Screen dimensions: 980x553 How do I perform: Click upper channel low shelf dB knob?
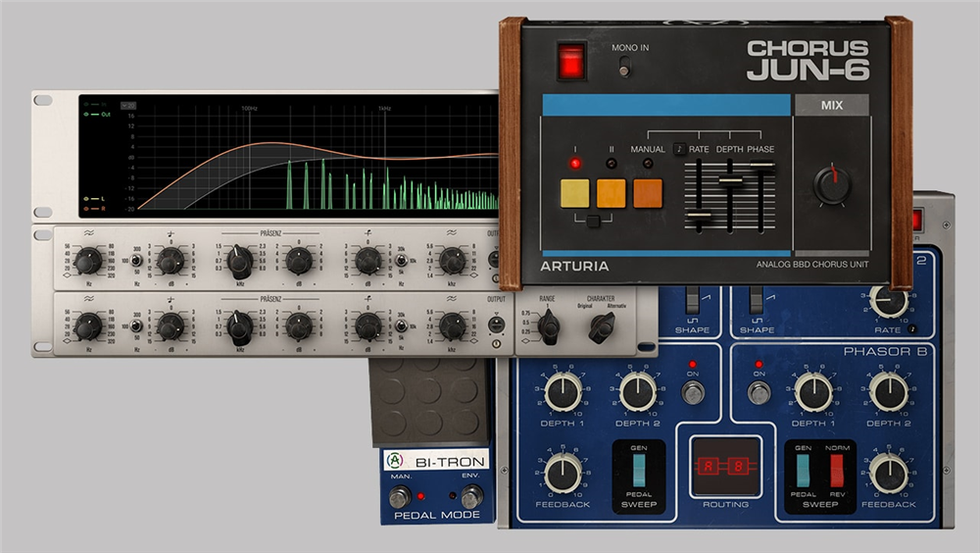(x=170, y=261)
